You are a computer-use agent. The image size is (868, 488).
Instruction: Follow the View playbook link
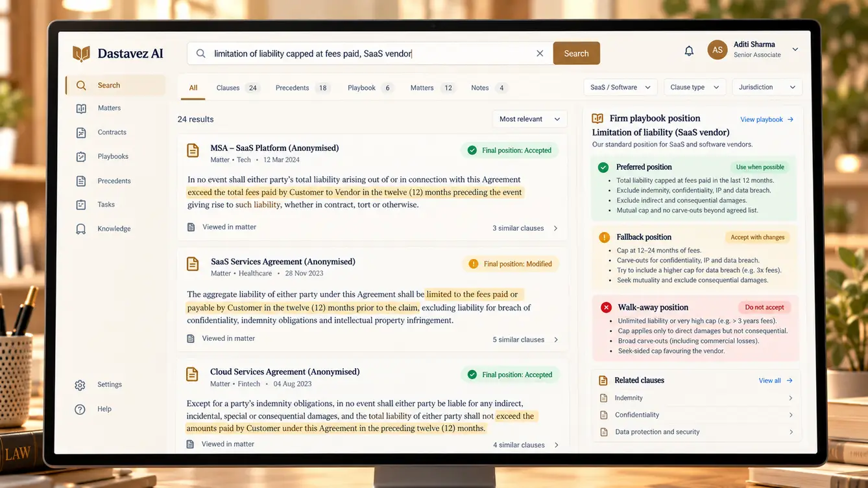tap(767, 119)
